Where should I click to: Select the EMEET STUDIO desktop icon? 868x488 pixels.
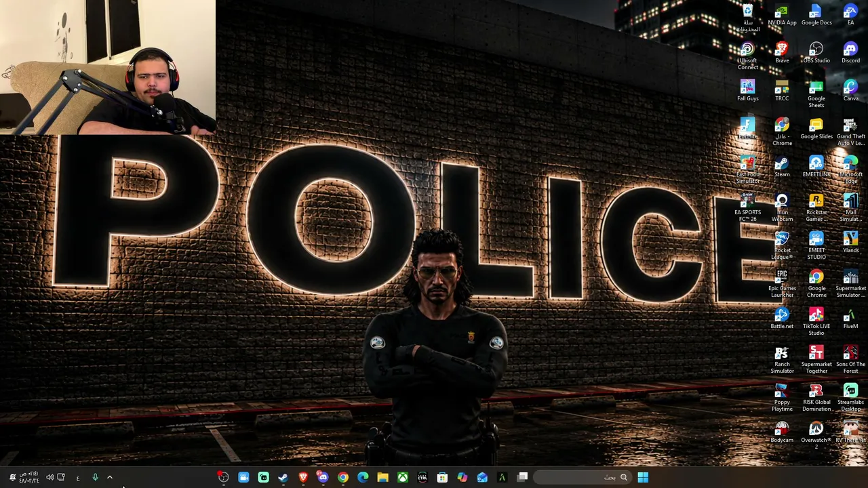pos(816,246)
